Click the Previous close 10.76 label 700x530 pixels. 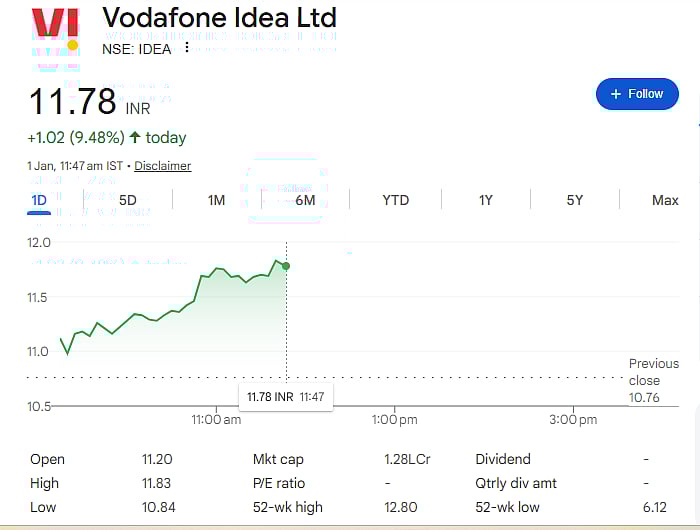[653, 380]
